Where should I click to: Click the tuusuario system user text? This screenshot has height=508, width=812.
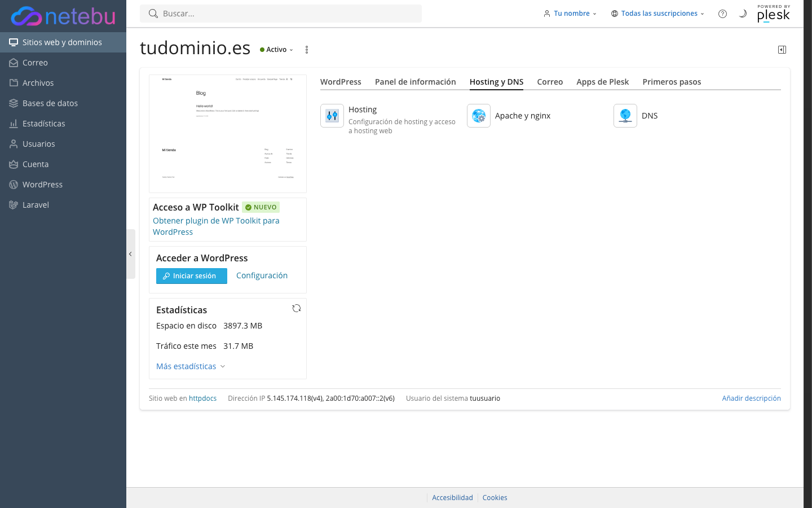[485, 398]
